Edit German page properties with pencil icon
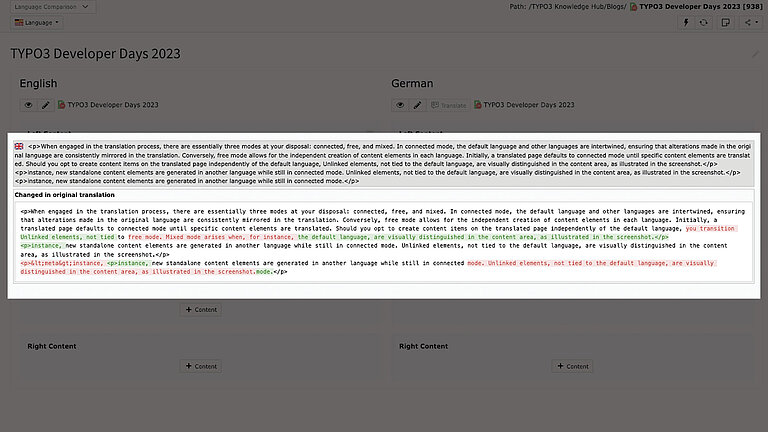Viewport: 768px width, 432px height. point(418,104)
